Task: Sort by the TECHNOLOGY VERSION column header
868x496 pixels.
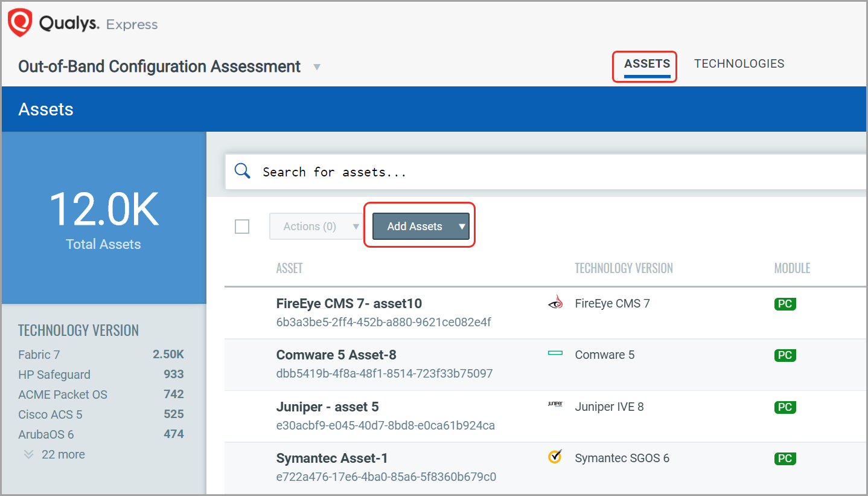Action: [624, 268]
